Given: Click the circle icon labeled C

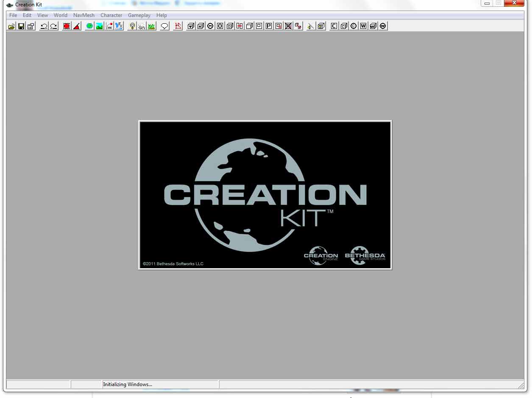Looking at the screenshot, I should click(x=354, y=26).
